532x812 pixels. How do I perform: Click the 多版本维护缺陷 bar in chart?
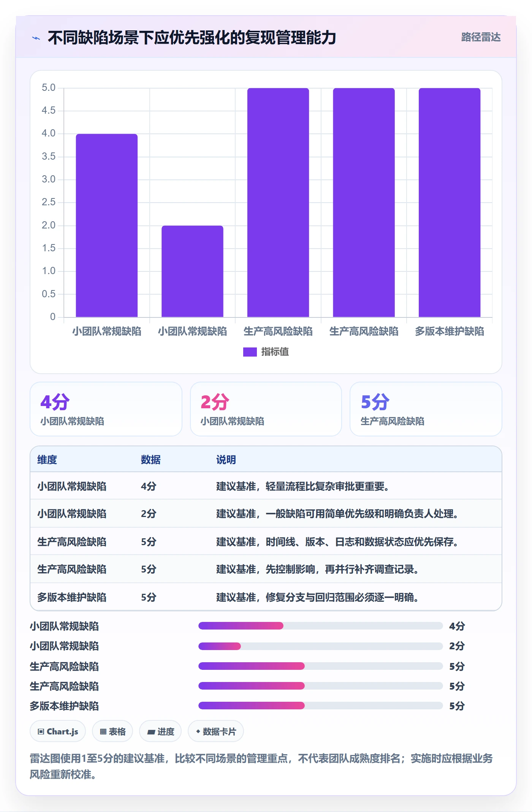[450, 202]
